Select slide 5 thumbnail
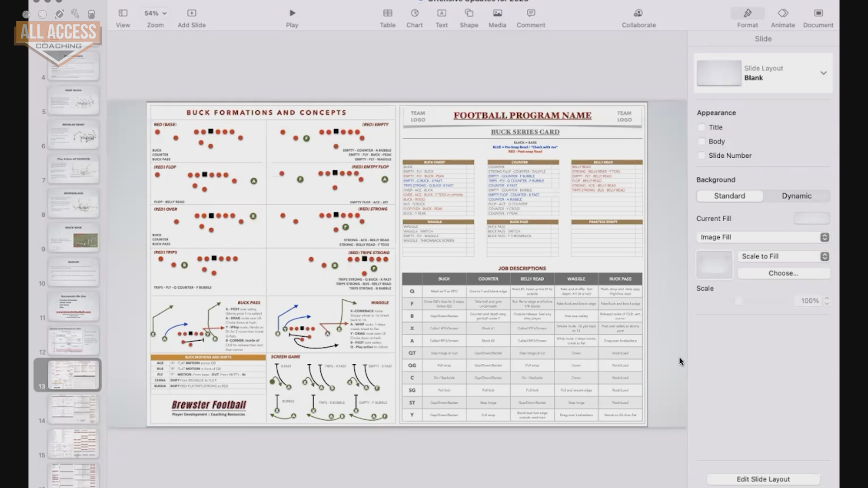The image size is (868, 488). tap(73, 101)
